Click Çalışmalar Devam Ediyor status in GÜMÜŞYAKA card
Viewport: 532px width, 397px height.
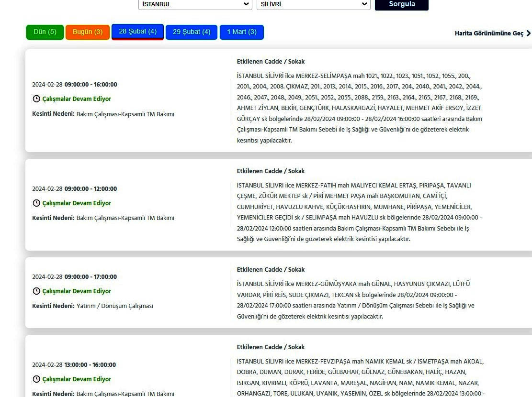tap(77, 291)
